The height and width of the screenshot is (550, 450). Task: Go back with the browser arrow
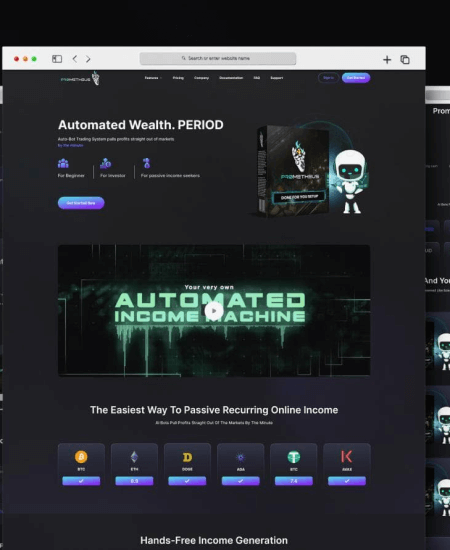(75, 59)
